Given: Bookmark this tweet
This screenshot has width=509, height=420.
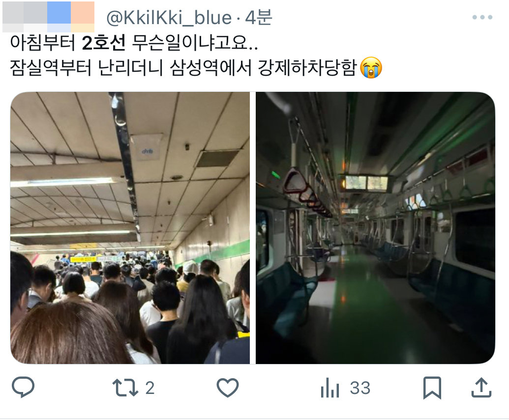Looking at the screenshot, I should pyautogui.click(x=432, y=388).
